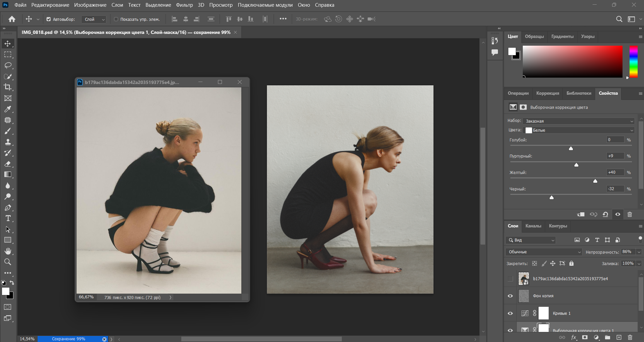This screenshot has height=342, width=644.
Task: Choose the Eraser tool
Action: coord(8,164)
